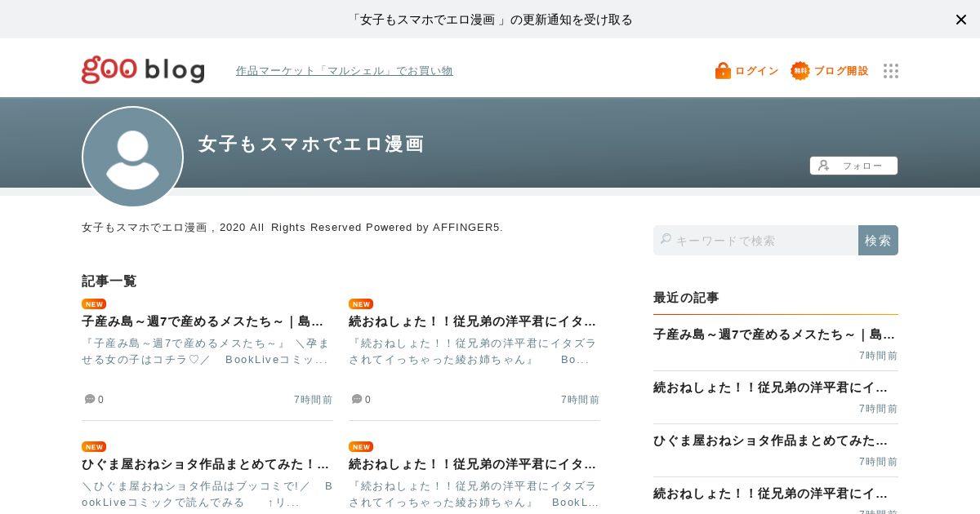Open ひぐま屋おねショタ in recent articles sidebar
Image resolution: width=980 pixels, height=514 pixels.
[x=771, y=441]
